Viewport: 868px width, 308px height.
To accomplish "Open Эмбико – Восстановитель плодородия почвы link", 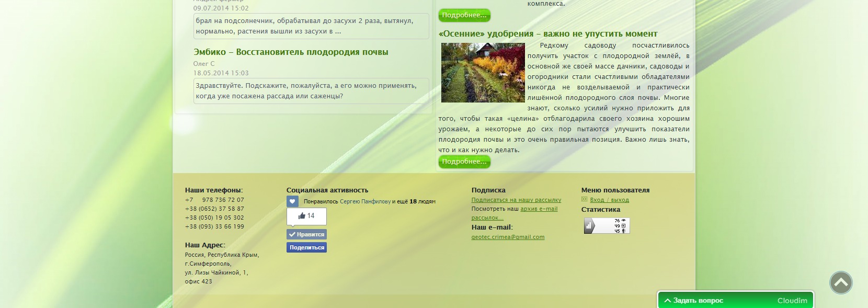I will click(291, 52).
